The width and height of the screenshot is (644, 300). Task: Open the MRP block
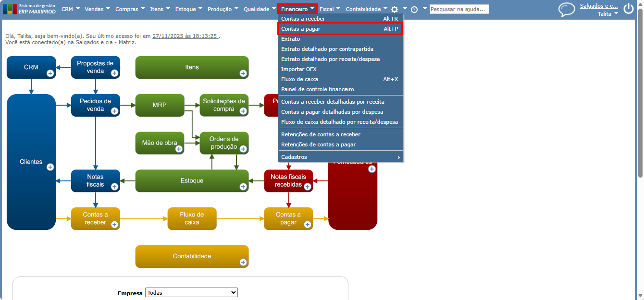160,105
